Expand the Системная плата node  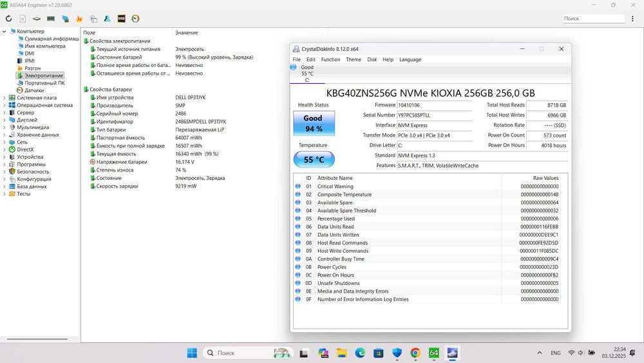5,98
